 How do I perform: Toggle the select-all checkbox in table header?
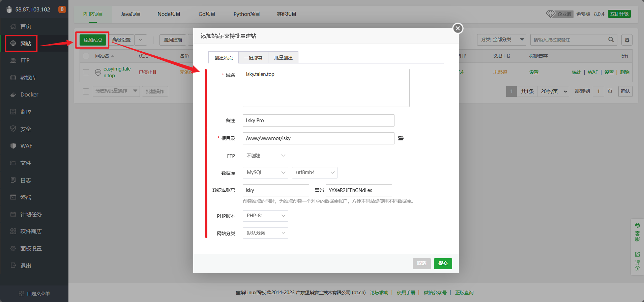coord(86,56)
